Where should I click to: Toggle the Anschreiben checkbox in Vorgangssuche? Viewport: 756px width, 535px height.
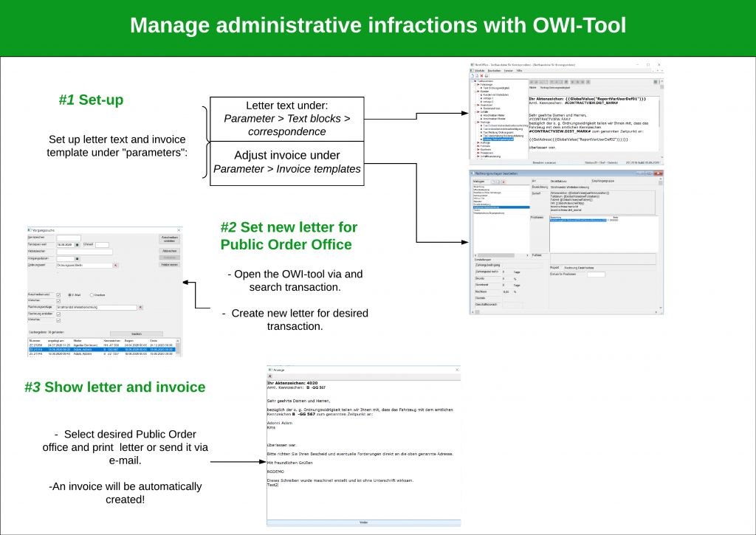pos(58,295)
